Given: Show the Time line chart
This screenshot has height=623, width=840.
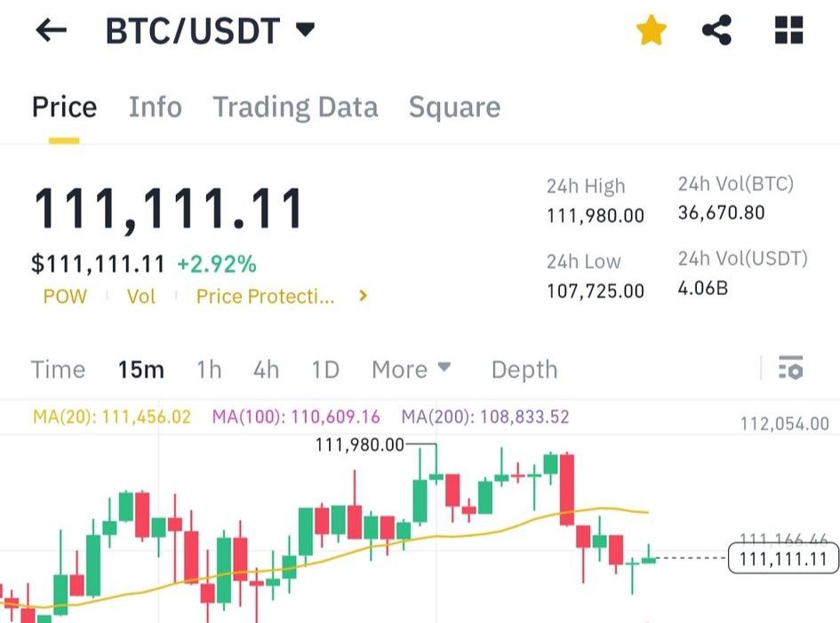Looking at the screenshot, I should (58, 370).
